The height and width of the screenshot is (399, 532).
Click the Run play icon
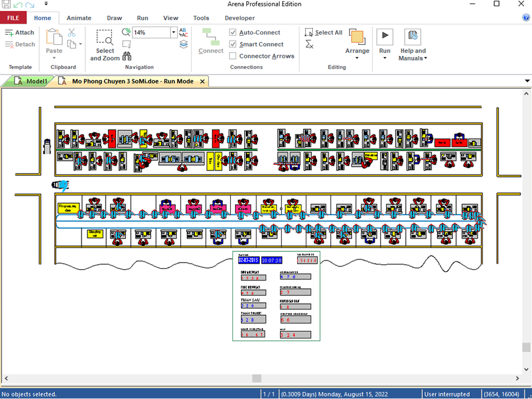385,37
